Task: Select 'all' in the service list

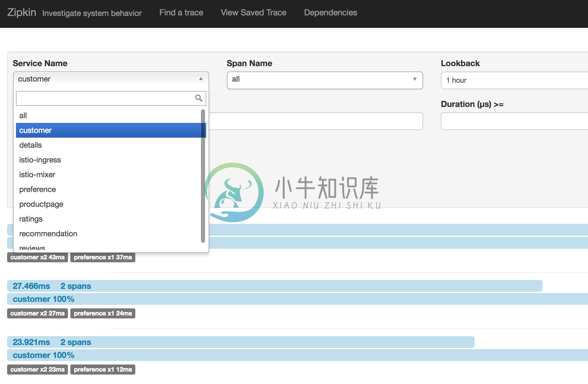Action: coord(108,115)
